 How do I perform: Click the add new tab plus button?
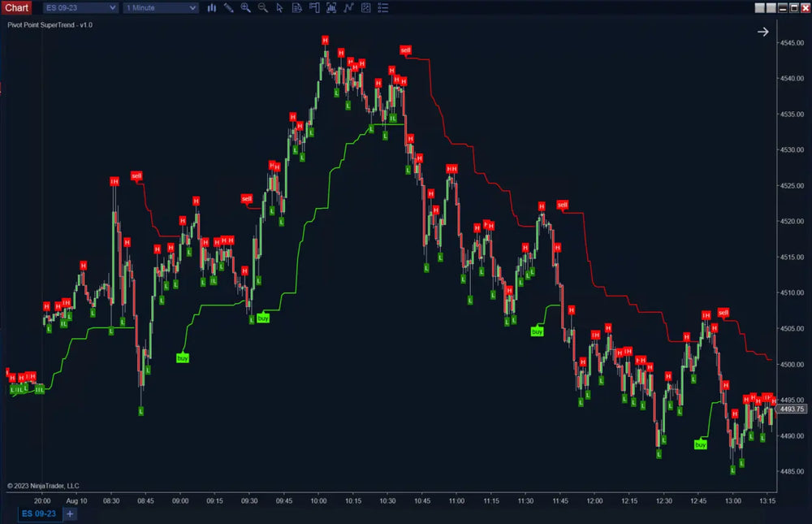[69, 513]
